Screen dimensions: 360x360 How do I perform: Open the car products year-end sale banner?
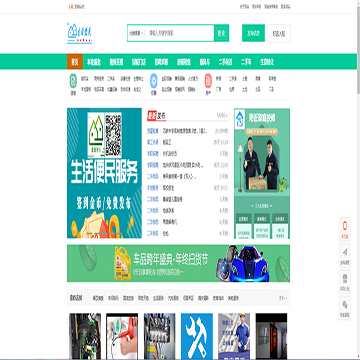coord(178,263)
